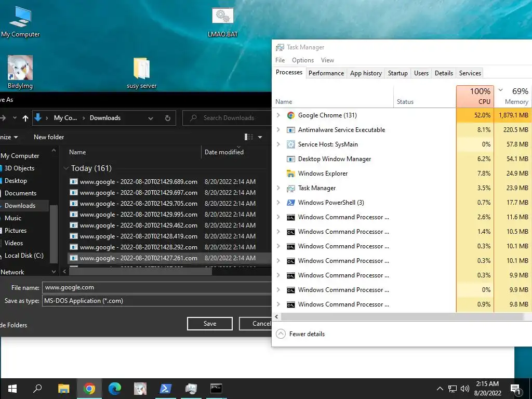Switch to the Performance tab
This screenshot has height=399, width=532.
pyautogui.click(x=326, y=73)
